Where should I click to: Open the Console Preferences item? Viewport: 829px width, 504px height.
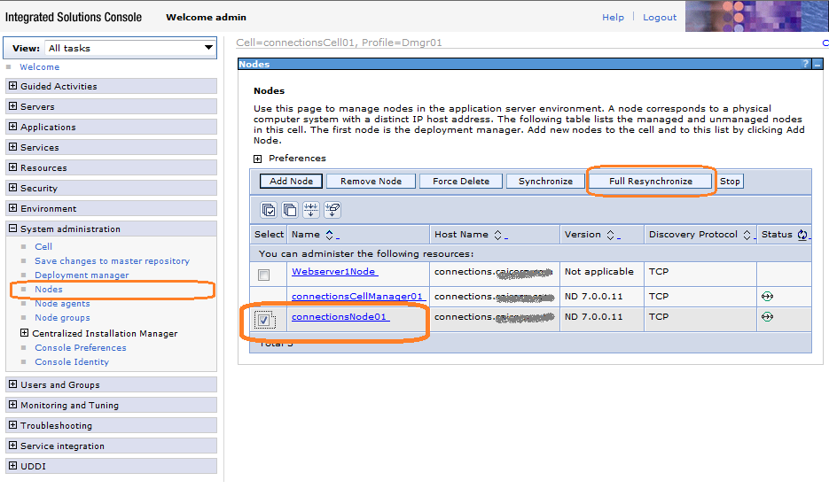coord(81,347)
